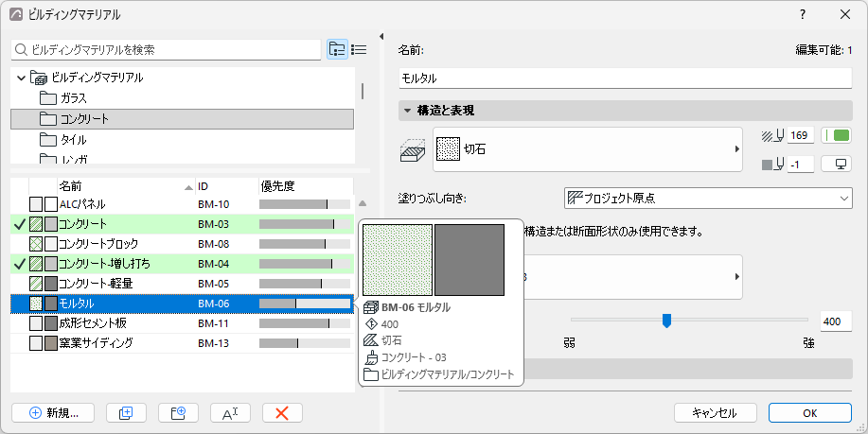This screenshot has height=434, width=868.
Task: Select the コンクリート-軽量 row
Action: tap(183, 284)
